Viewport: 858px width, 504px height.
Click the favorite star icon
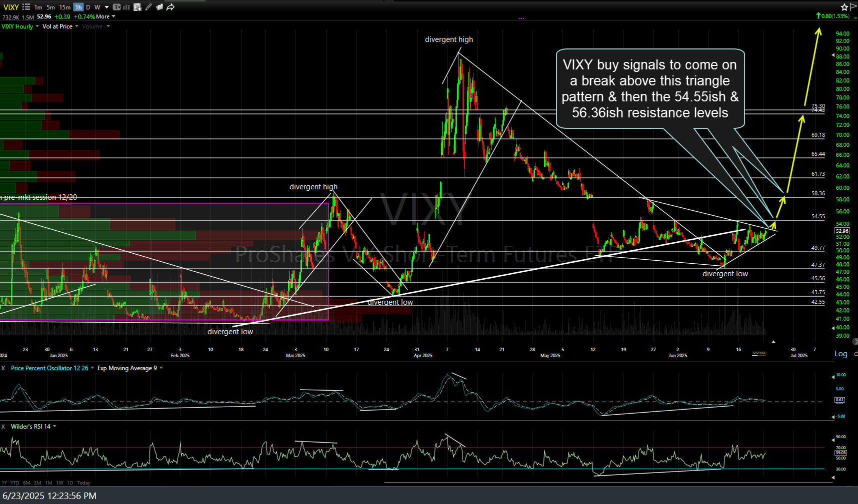click(x=844, y=7)
